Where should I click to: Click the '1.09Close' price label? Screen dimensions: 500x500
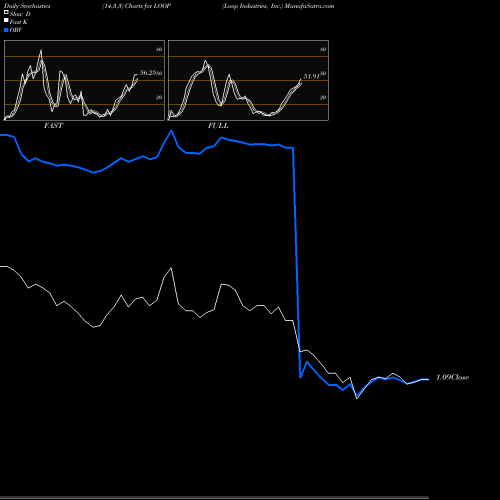click(452, 377)
